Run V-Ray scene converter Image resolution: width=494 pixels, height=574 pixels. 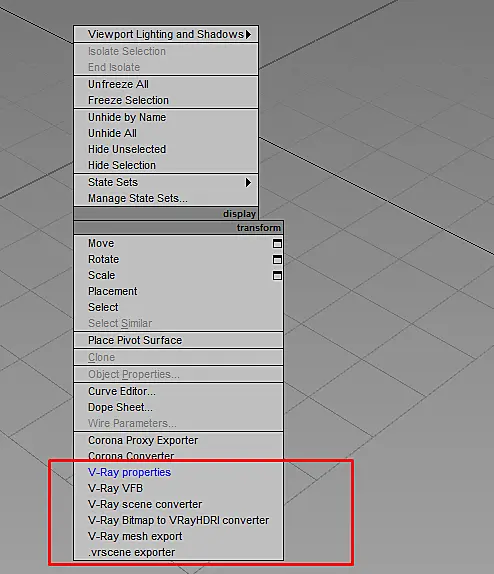[178, 504]
